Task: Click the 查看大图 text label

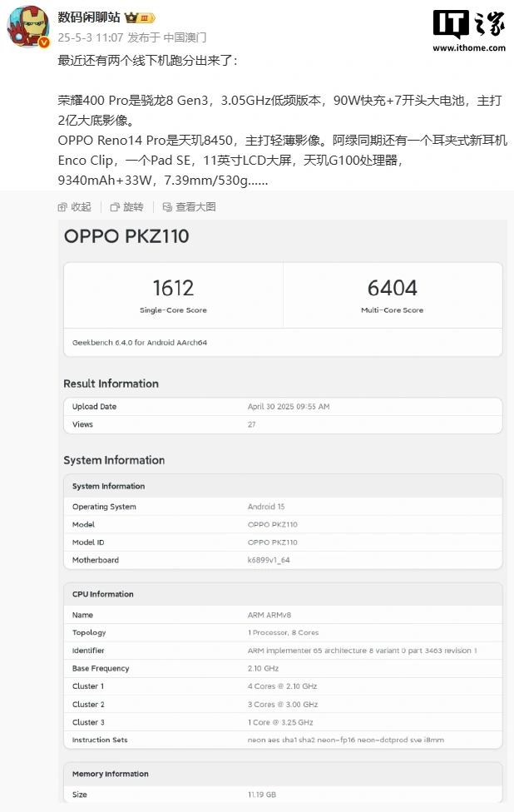Action: tap(195, 206)
